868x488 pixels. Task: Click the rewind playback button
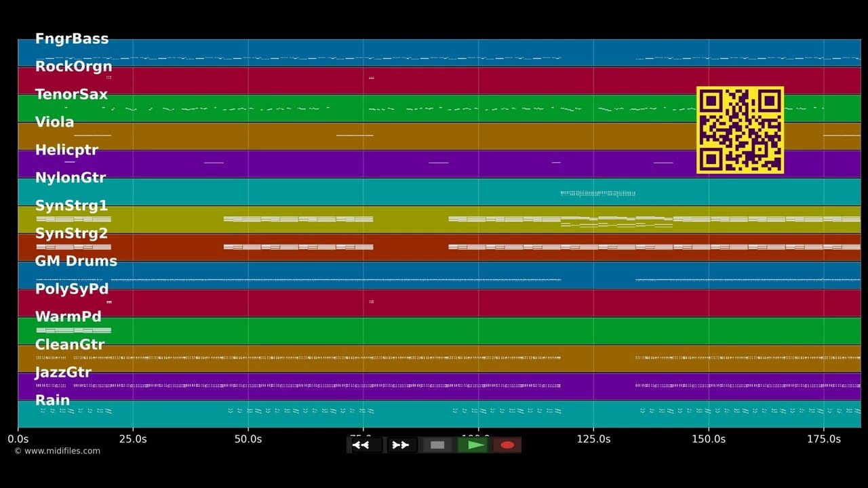[x=366, y=445]
